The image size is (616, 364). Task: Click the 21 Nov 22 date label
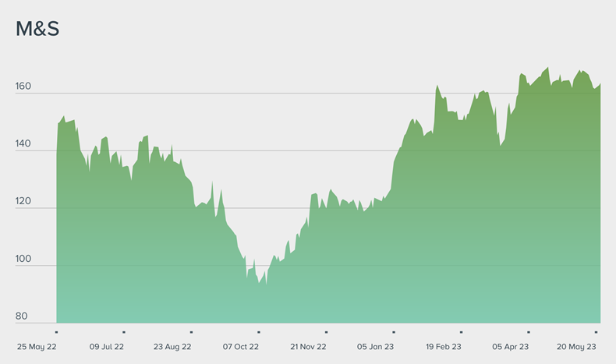pos(308,346)
